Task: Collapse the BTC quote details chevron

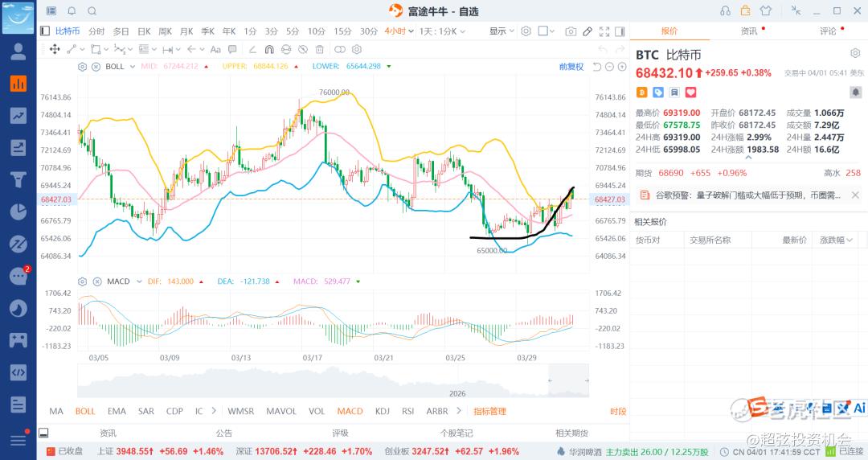Action: tap(748, 158)
